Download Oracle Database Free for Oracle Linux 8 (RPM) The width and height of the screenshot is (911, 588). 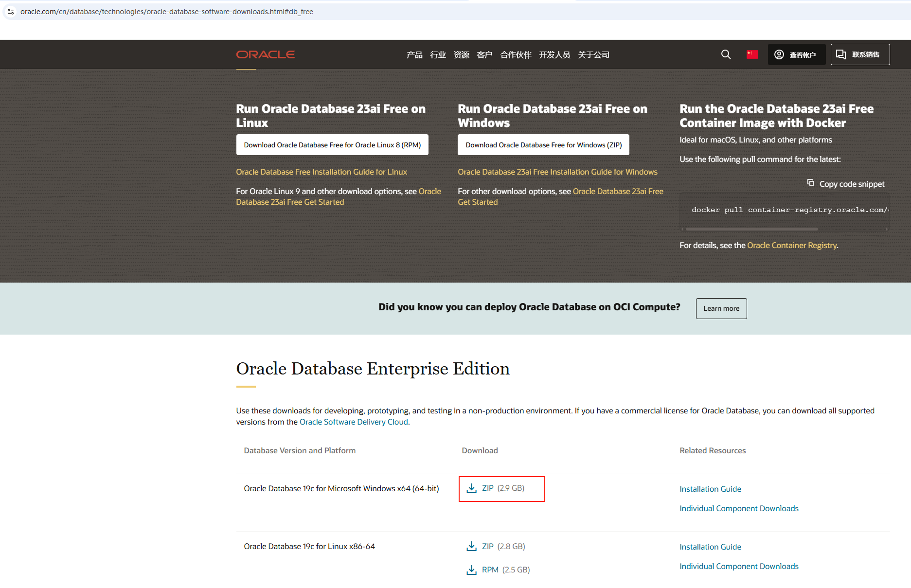332,145
